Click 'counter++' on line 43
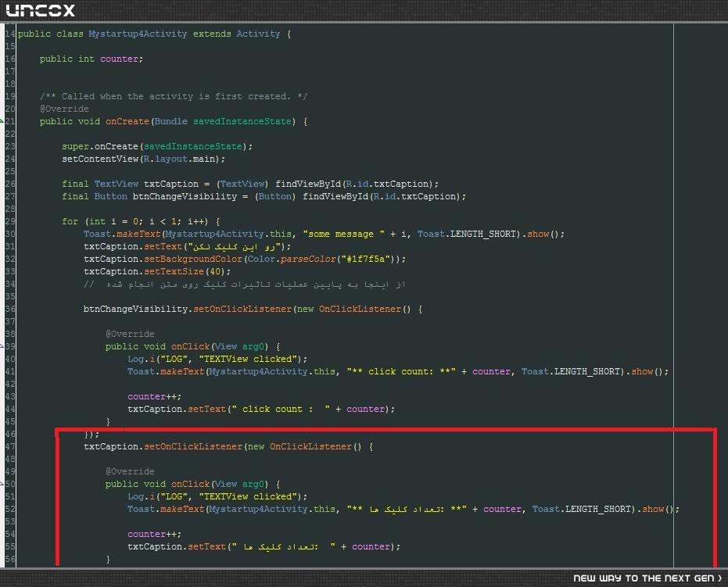 pyautogui.click(x=152, y=397)
